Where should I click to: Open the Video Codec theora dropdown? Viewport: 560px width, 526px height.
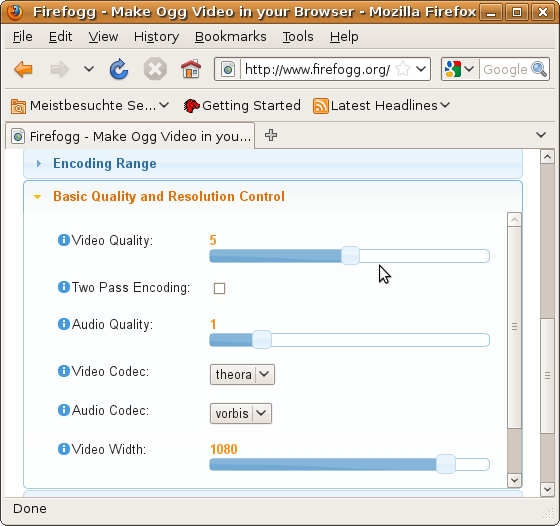(242, 375)
